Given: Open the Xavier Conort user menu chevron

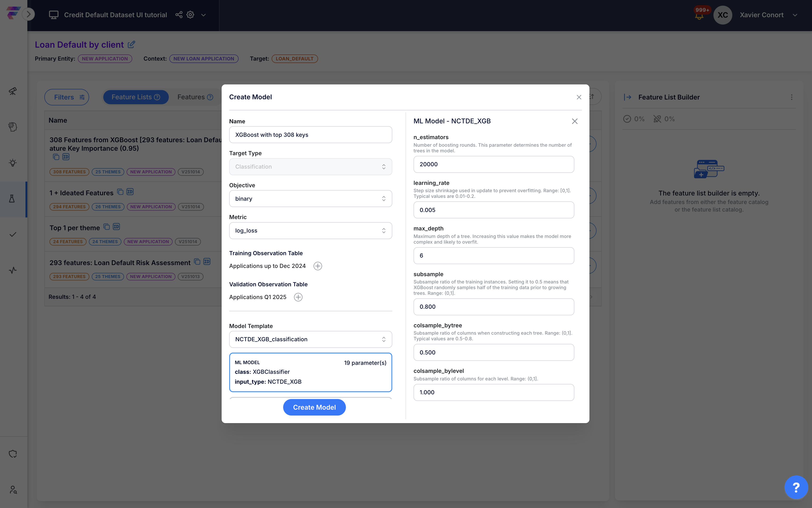Looking at the screenshot, I should (x=795, y=15).
